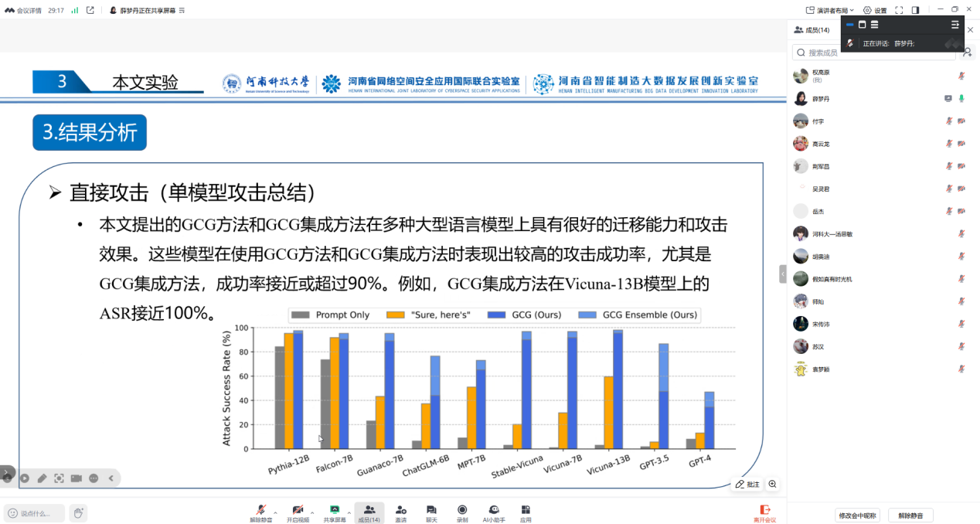
Task: Start 录制 recording
Action: [x=462, y=513]
